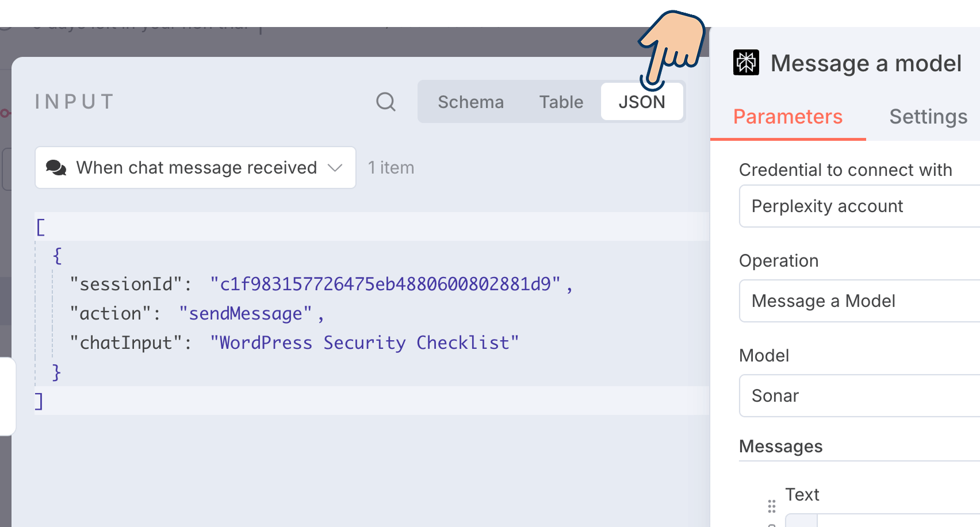Open the Parameters tab

(x=787, y=117)
